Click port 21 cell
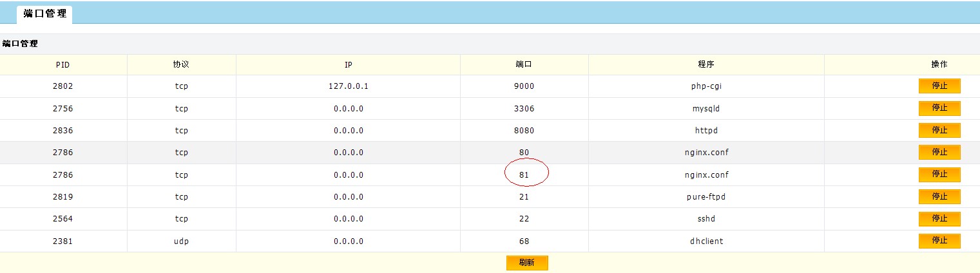This screenshot has width=980, height=273. (x=524, y=197)
